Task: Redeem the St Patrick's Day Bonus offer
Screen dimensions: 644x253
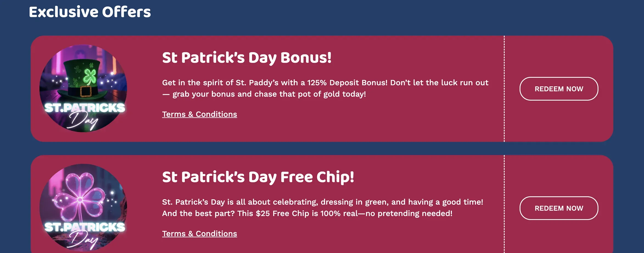Action: coord(559,89)
